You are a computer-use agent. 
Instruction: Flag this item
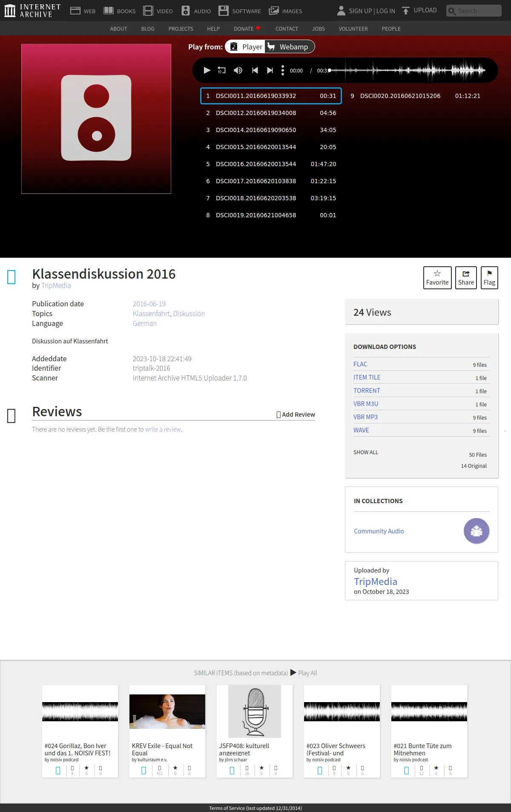[x=489, y=278]
